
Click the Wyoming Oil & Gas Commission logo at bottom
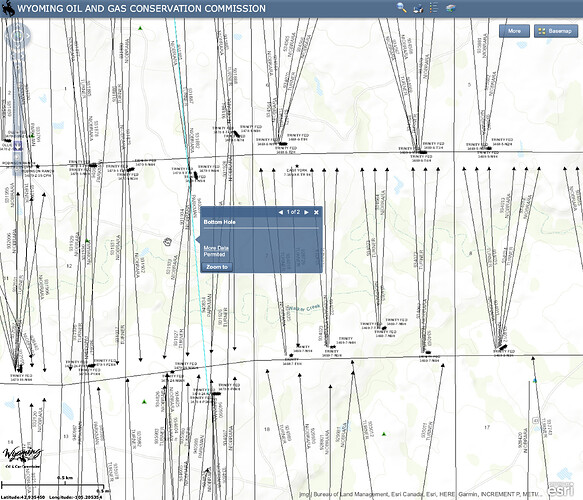click(x=23, y=457)
